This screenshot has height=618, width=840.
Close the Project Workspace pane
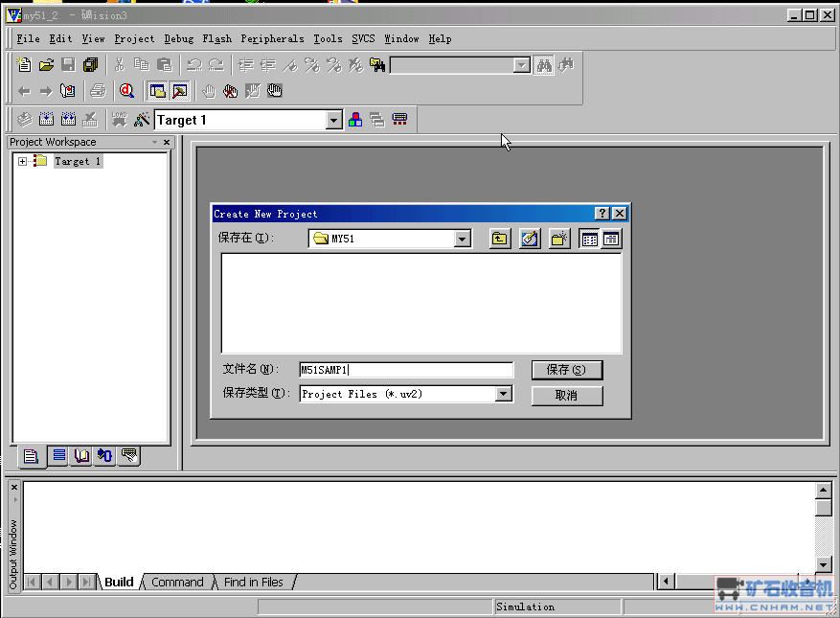coord(166,142)
